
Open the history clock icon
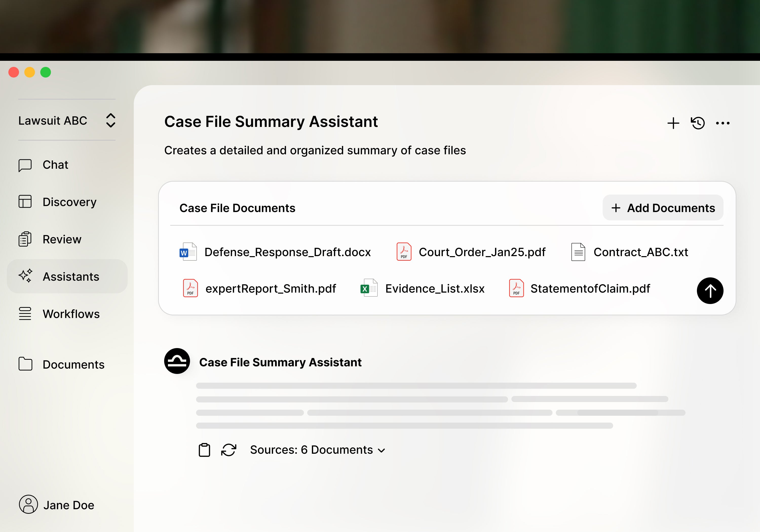(x=698, y=123)
